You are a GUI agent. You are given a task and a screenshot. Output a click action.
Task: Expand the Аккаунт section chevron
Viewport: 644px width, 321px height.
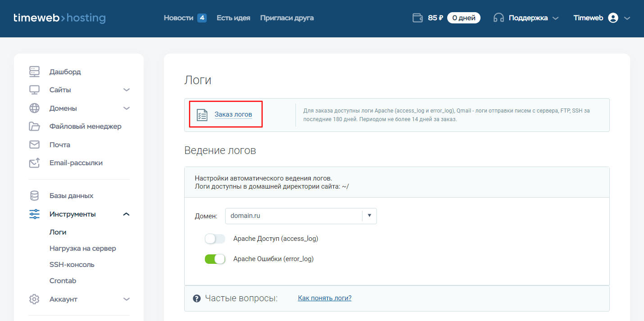pyautogui.click(x=127, y=299)
